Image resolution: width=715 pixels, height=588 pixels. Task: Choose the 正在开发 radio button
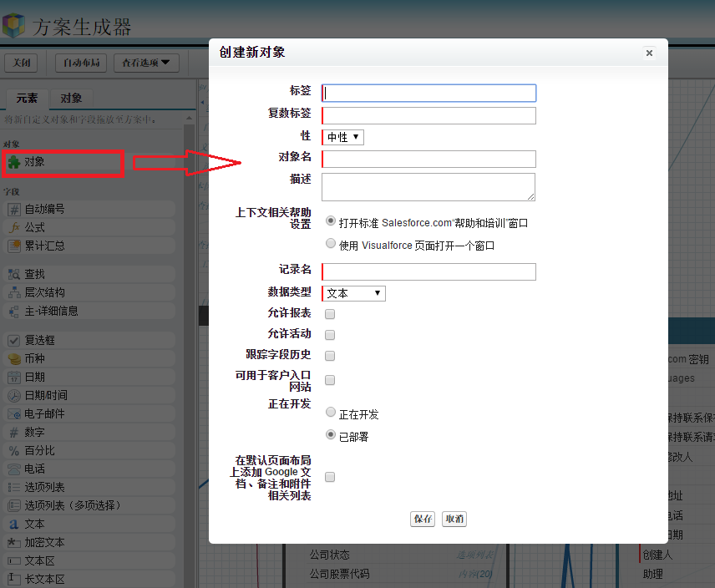click(x=331, y=412)
